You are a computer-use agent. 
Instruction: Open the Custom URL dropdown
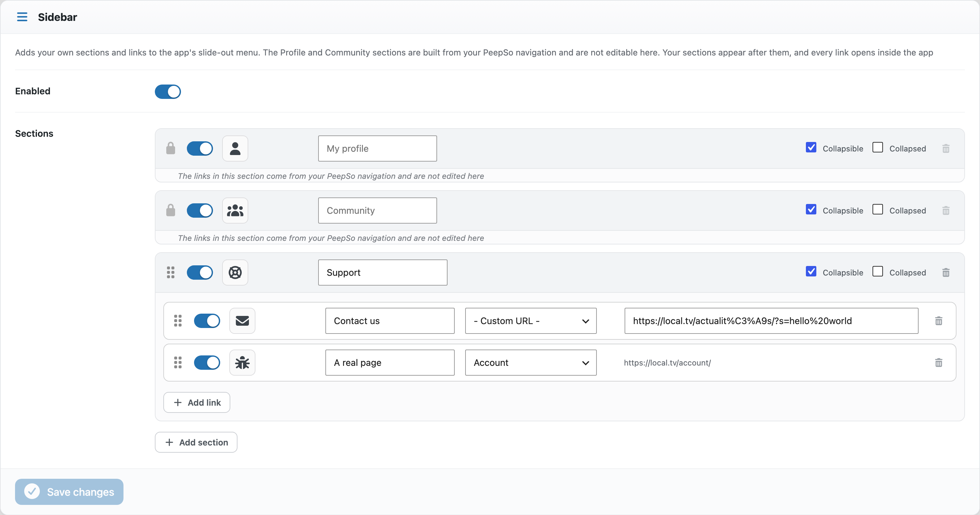(x=531, y=320)
